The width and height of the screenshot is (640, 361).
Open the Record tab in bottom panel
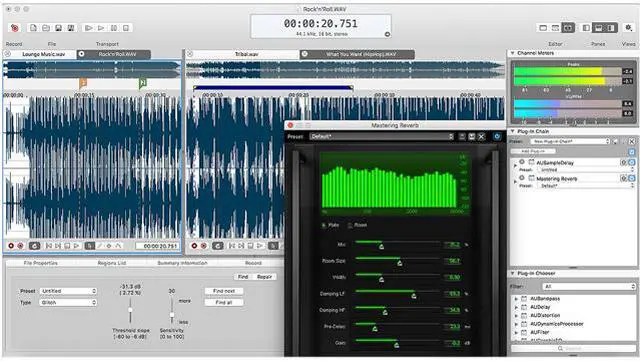tap(253, 263)
